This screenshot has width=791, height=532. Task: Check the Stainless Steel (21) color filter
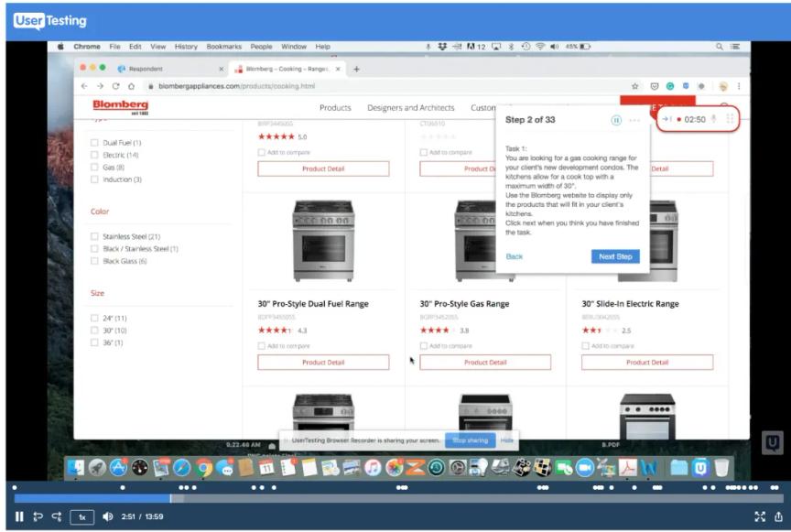[x=94, y=236]
